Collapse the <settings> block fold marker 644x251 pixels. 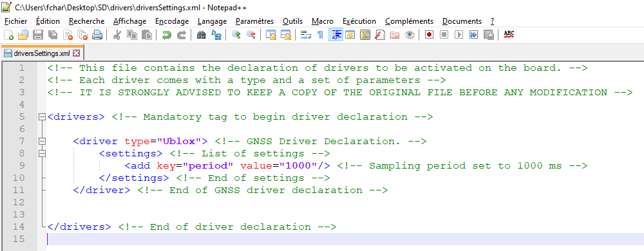[41, 154]
